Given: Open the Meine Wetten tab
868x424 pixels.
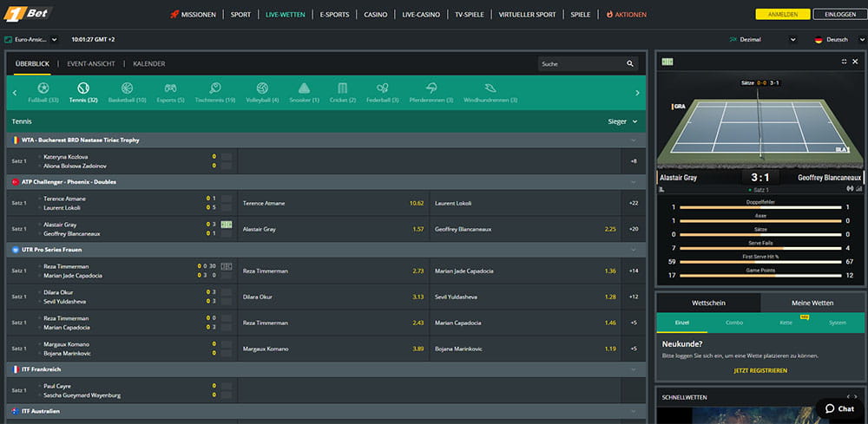Looking at the screenshot, I should pos(812,303).
